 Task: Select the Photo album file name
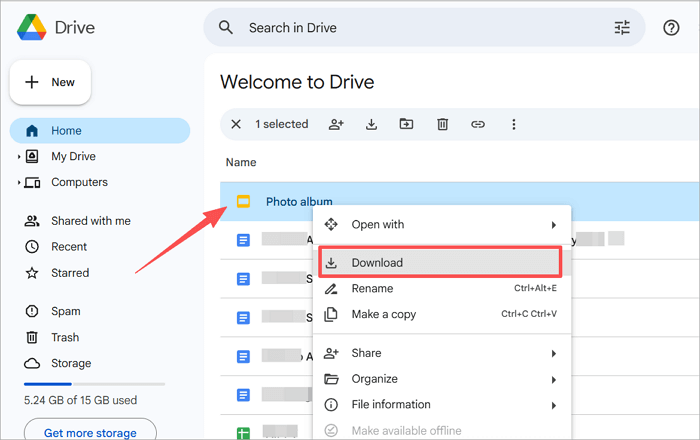pos(299,202)
